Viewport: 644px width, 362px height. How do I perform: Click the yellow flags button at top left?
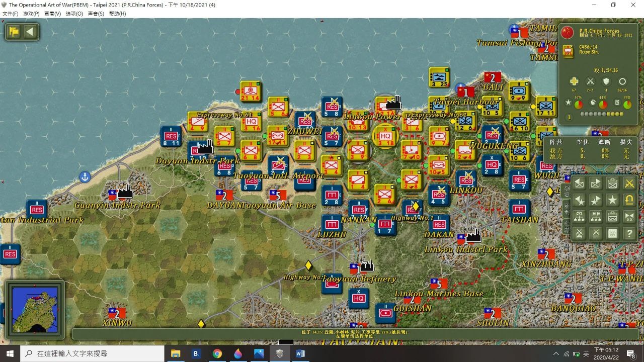(14, 32)
